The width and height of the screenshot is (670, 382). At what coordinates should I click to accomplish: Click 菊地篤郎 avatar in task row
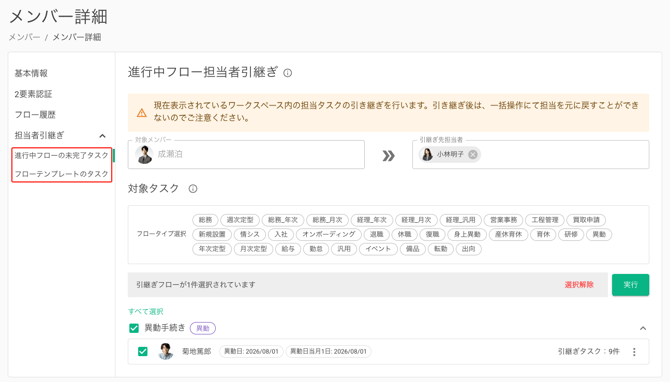point(165,351)
